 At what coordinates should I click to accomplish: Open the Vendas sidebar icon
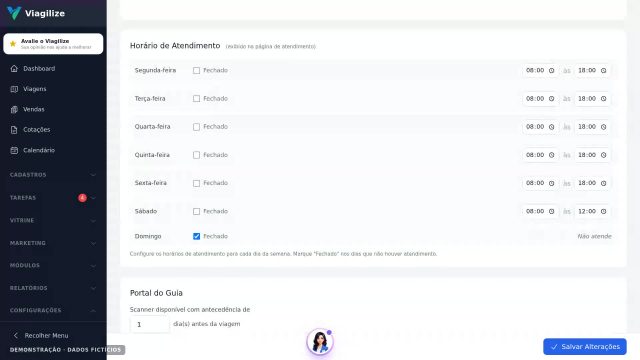point(14,109)
